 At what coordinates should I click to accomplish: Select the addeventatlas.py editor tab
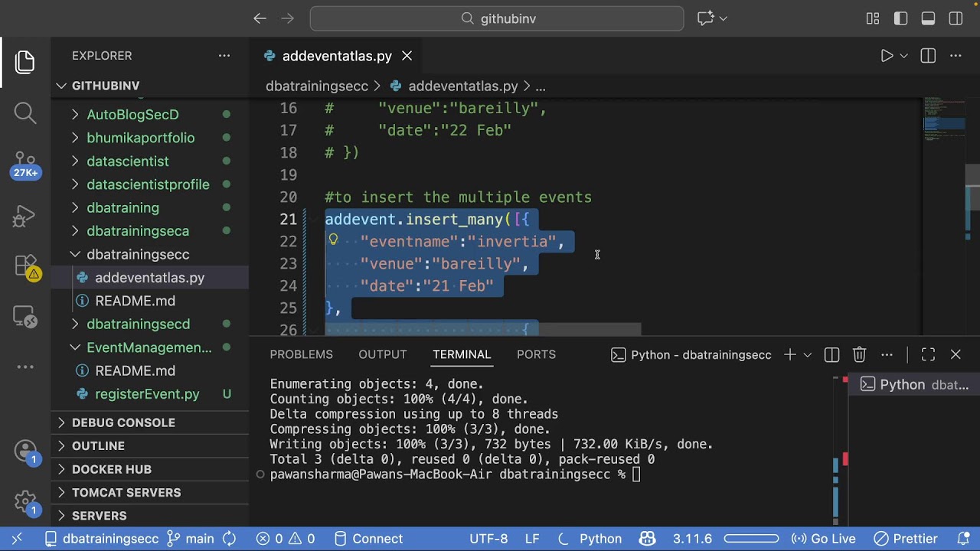click(x=337, y=56)
